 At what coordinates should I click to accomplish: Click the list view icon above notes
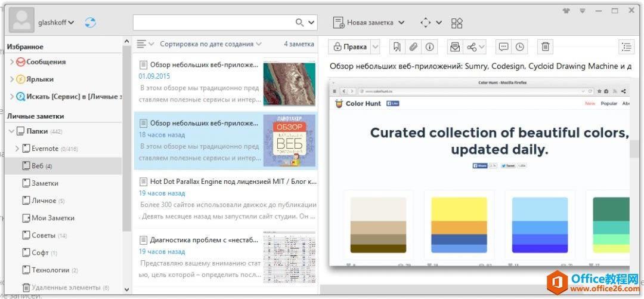(x=142, y=44)
